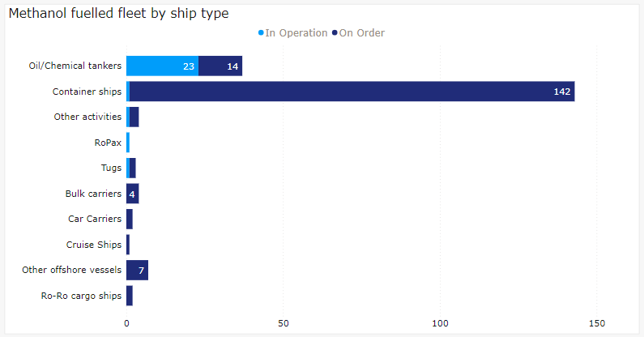644x337 pixels.
Task: Click the chart title Methanol fuelled fleet
Action: tap(118, 14)
